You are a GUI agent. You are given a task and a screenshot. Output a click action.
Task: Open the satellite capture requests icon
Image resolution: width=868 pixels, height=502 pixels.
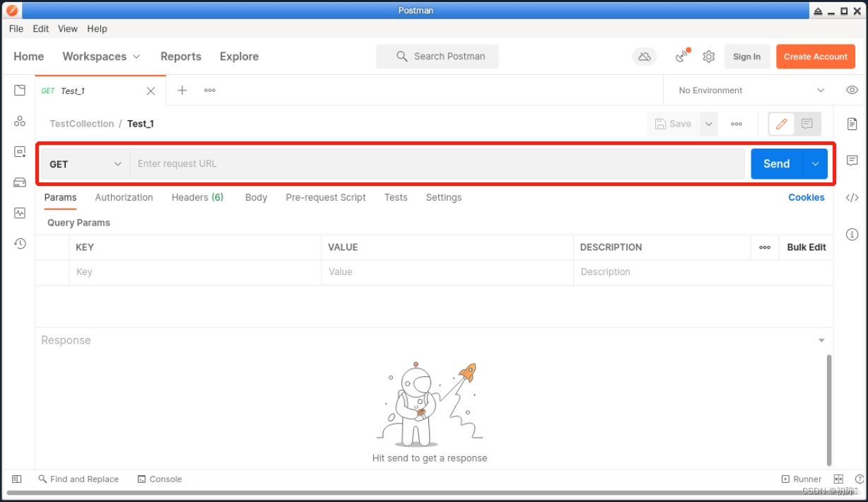683,56
